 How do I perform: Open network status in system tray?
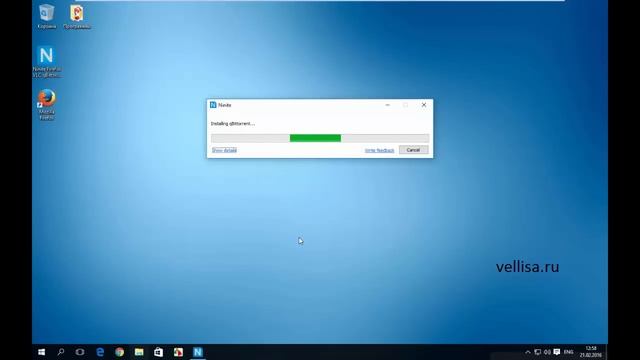click(x=538, y=352)
